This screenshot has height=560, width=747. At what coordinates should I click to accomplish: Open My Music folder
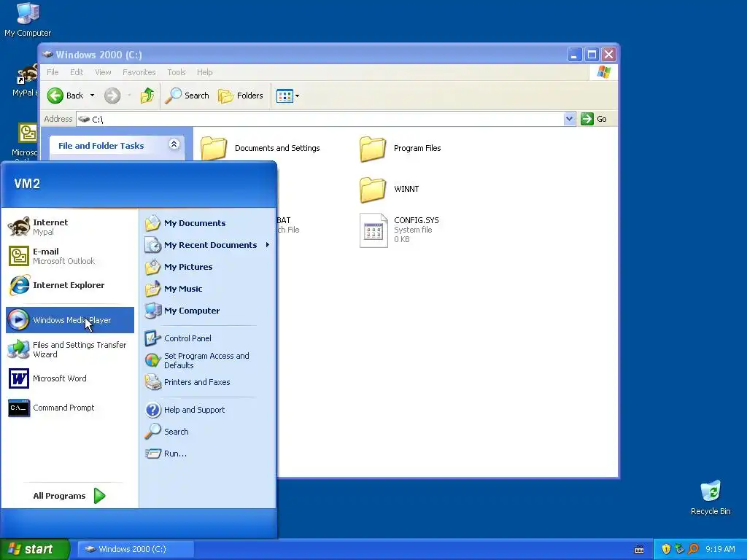pos(208,289)
